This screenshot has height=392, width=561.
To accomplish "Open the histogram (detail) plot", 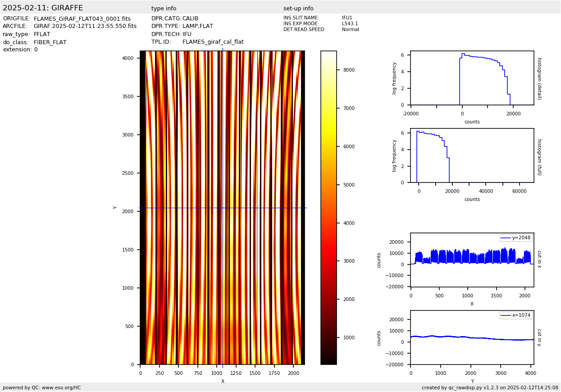I will coord(472,78).
